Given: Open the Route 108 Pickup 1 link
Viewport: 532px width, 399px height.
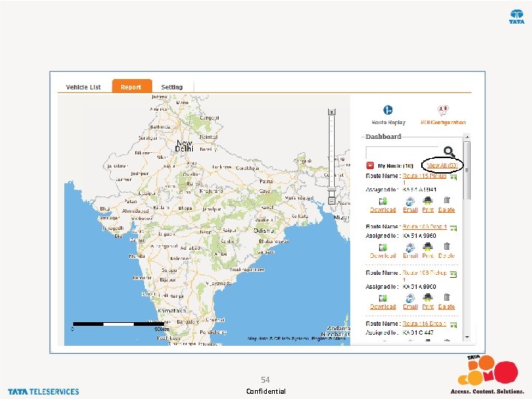Looking at the screenshot, I should (424, 276).
